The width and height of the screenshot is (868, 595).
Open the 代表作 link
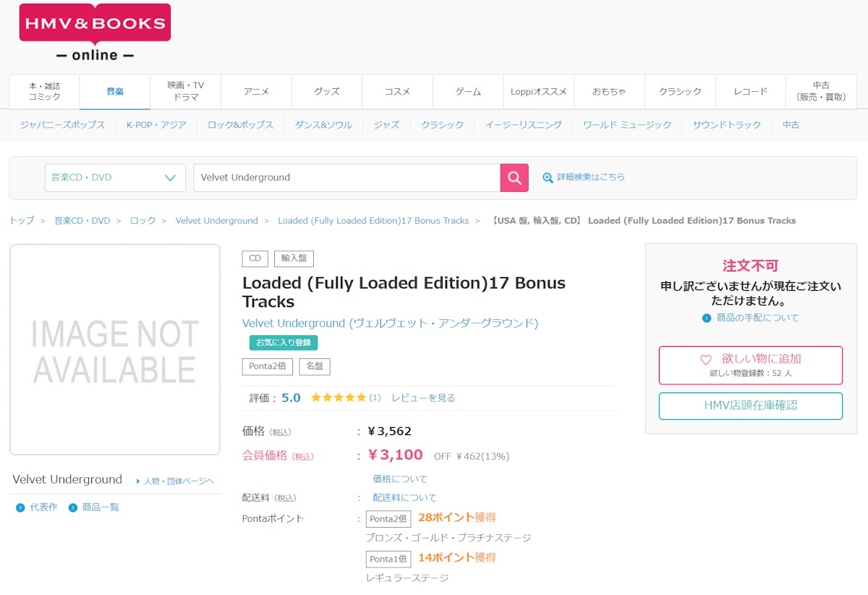(43, 508)
